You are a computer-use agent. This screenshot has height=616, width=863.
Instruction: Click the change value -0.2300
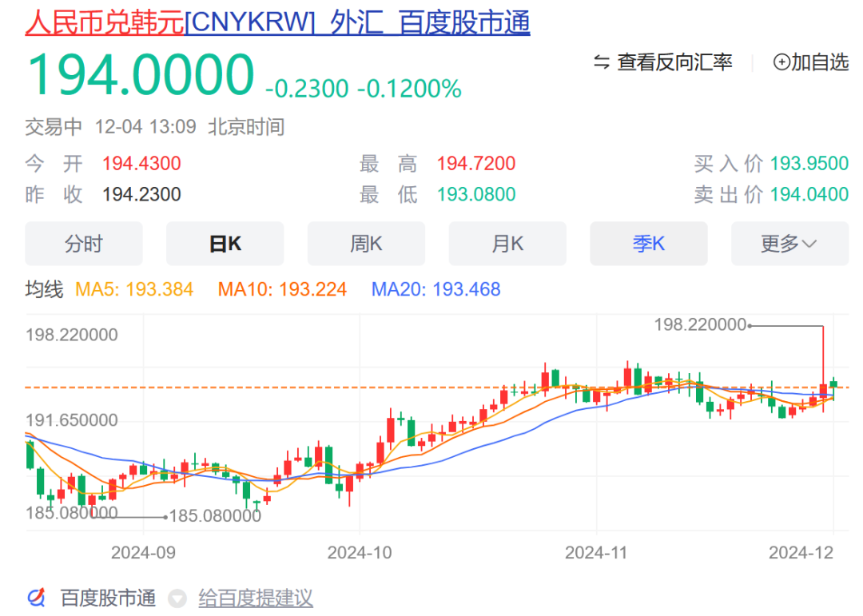click(307, 89)
